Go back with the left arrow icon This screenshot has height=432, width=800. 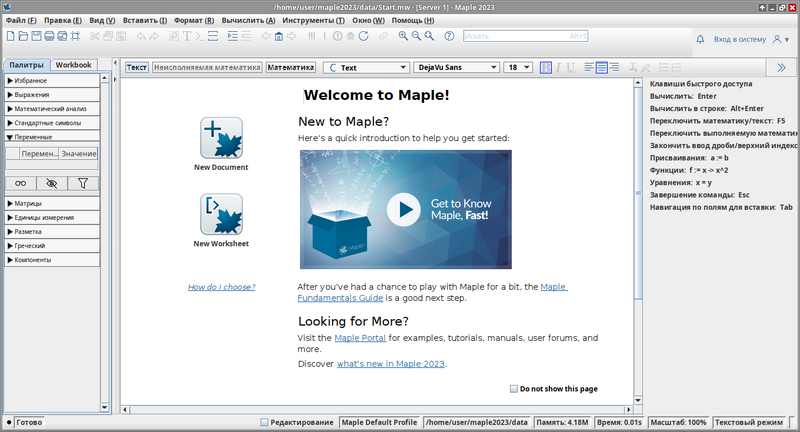pos(266,36)
